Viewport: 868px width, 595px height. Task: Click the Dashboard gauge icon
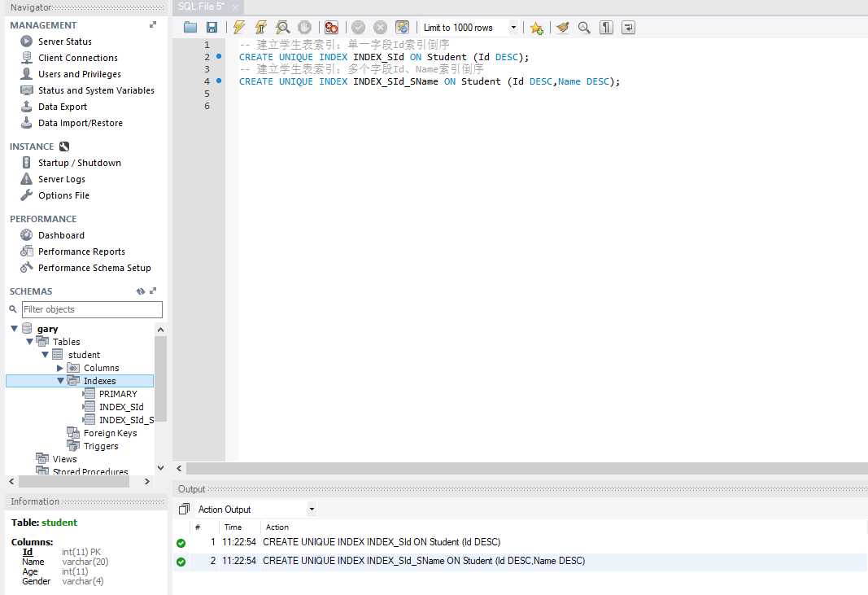click(26, 235)
